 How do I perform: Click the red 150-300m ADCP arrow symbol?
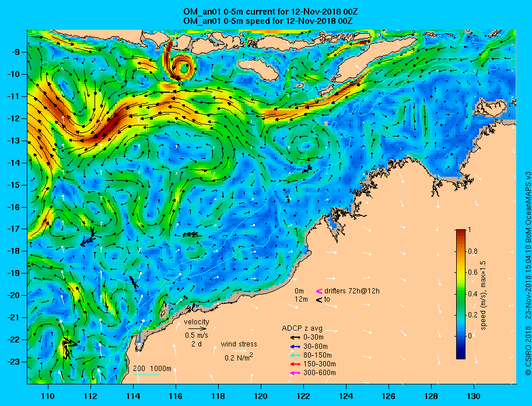coord(295,364)
